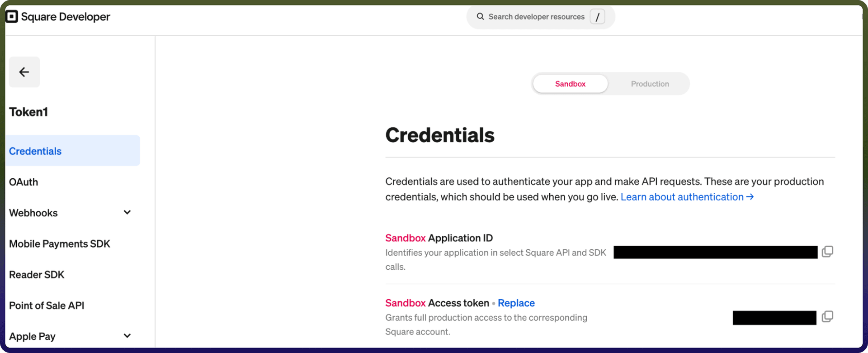Expand the Apple Pay submenu chevron

click(127, 336)
